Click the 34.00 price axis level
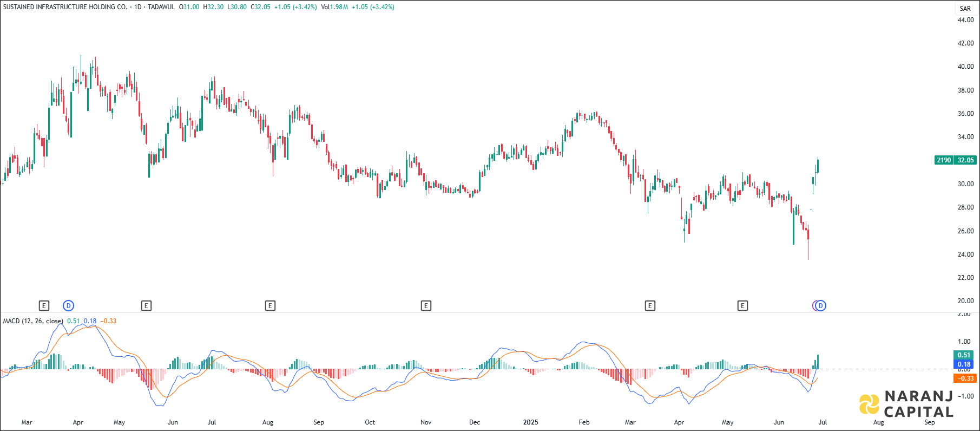Image resolution: width=980 pixels, height=431 pixels. pos(965,137)
